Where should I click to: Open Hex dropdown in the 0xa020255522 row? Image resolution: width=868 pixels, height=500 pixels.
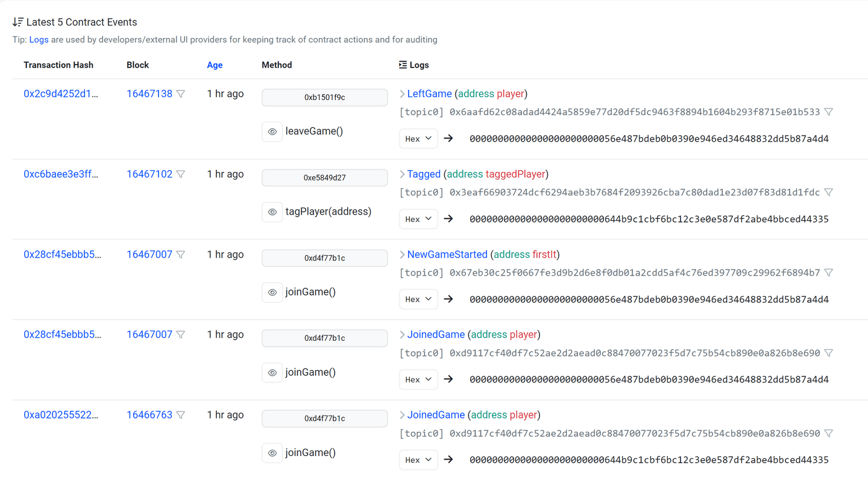(418, 460)
